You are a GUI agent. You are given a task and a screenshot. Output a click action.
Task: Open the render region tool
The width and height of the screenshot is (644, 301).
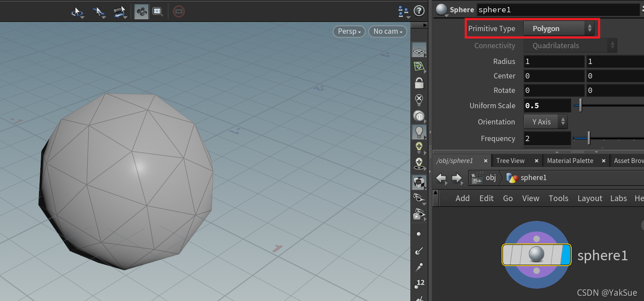[x=158, y=12]
